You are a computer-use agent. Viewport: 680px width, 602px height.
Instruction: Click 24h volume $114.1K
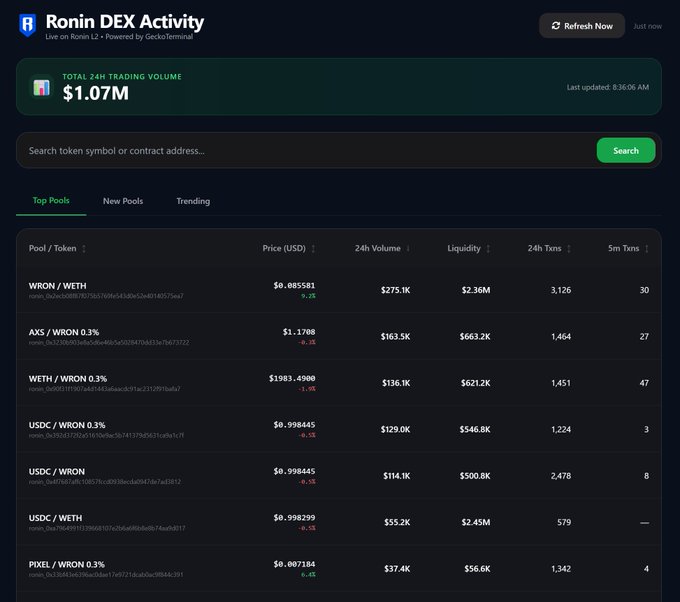pos(396,475)
